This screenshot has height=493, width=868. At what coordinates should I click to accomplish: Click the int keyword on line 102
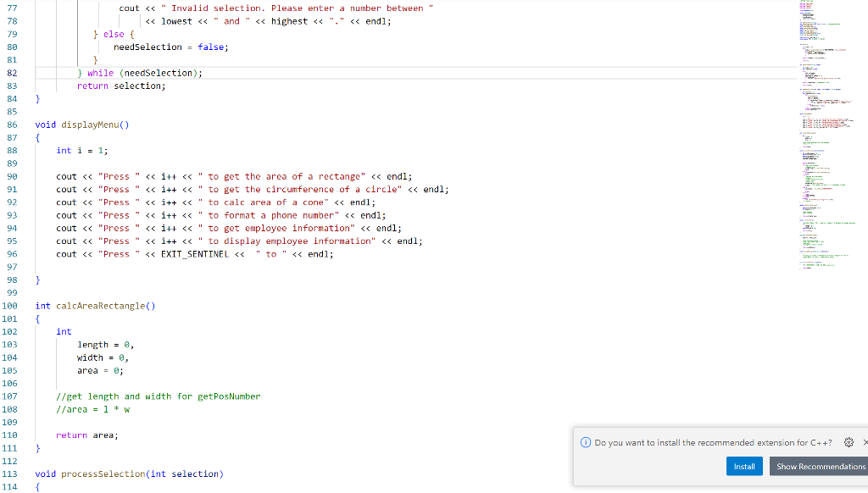pyautogui.click(x=64, y=331)
